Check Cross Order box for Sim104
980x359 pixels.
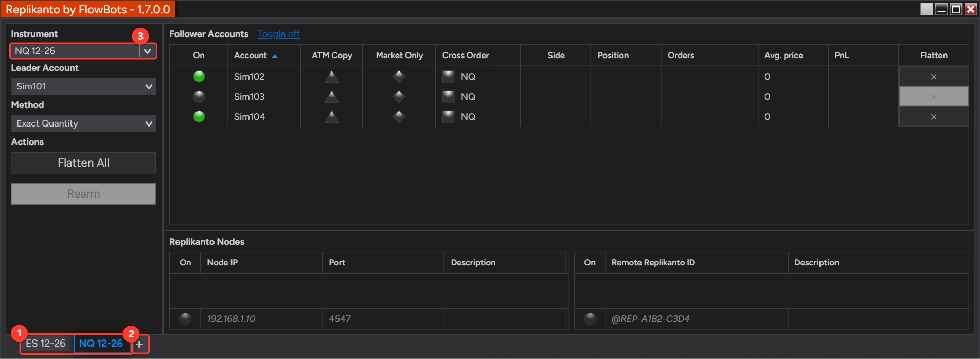click(449, 117)
